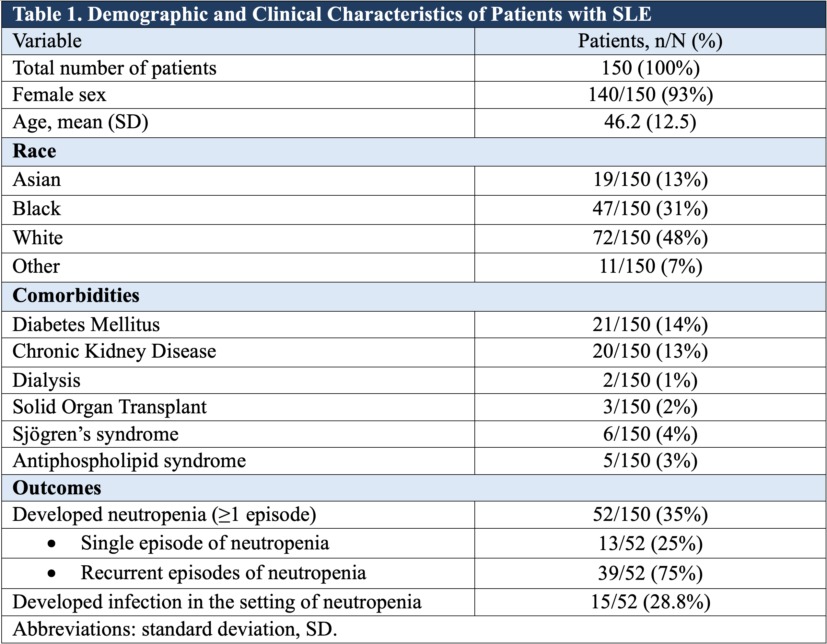Click the '140/150 (93%)' Female sex value

[650, 95]
